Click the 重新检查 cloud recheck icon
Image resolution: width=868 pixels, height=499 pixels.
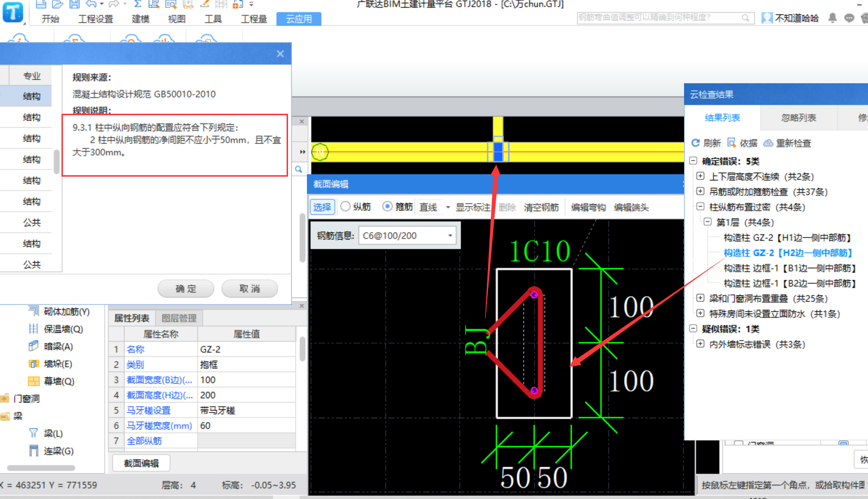[x=768, y=143]
